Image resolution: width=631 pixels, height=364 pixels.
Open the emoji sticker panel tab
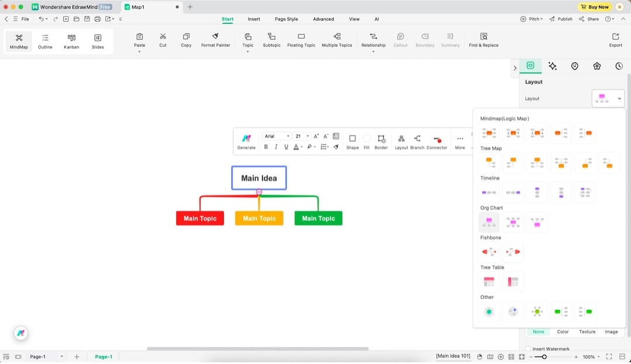pos(575,66)
